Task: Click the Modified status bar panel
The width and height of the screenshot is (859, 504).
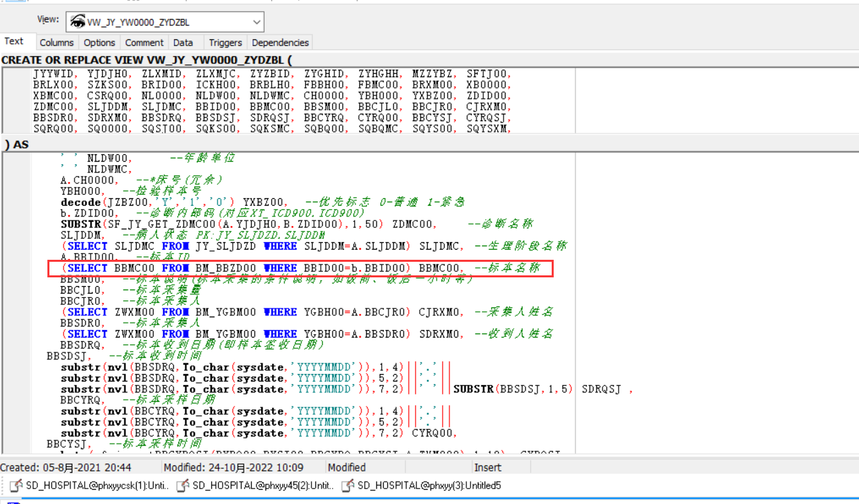Action: coord(347,467)
